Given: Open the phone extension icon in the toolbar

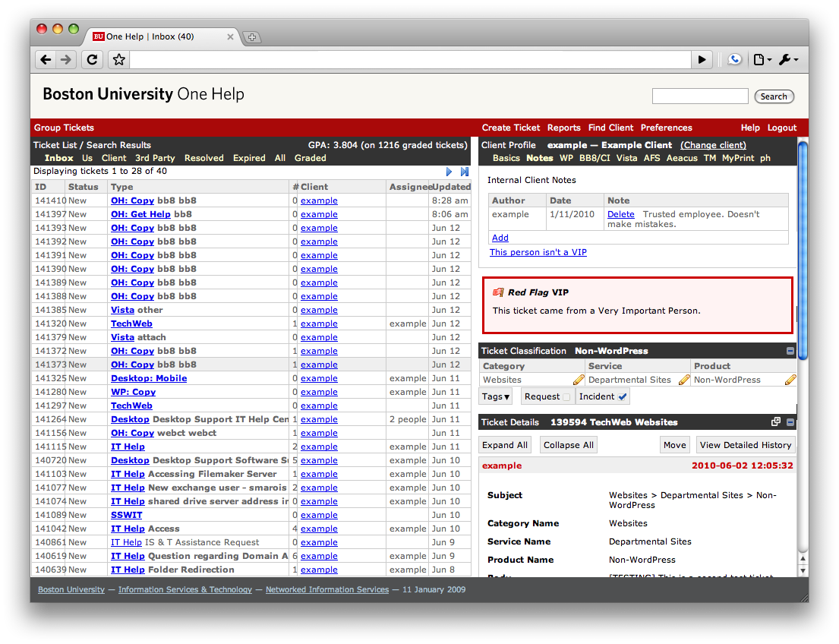Looking at the screenshot, I should (x=734, y=59).
